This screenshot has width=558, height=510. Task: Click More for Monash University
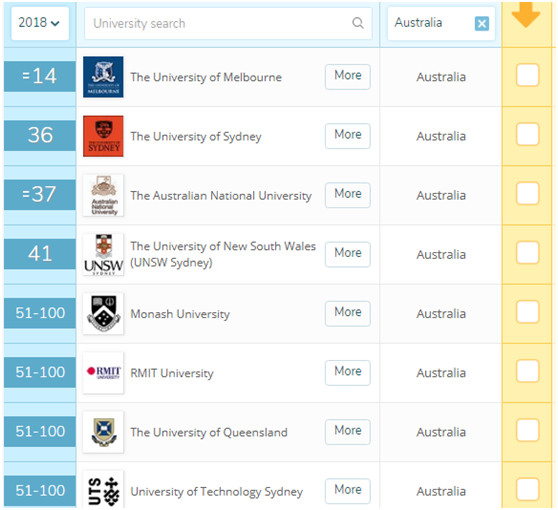(348, 314)
